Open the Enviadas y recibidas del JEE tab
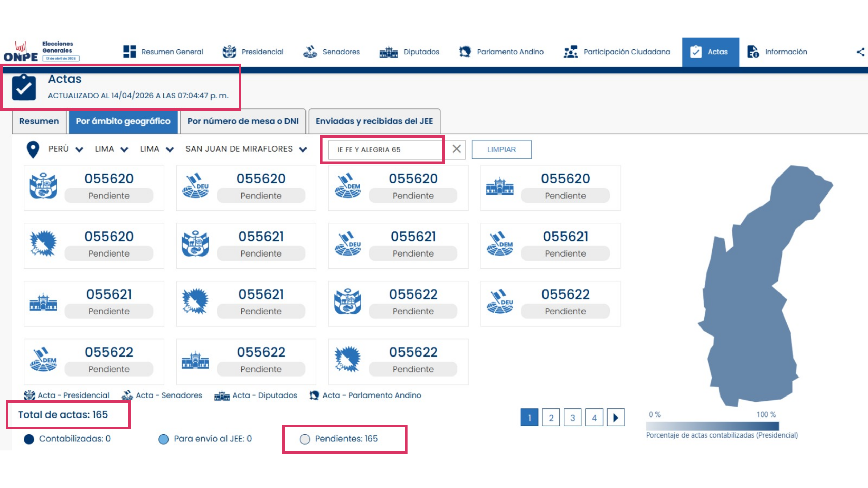This screenshot has width=868, height=488. 374,121
